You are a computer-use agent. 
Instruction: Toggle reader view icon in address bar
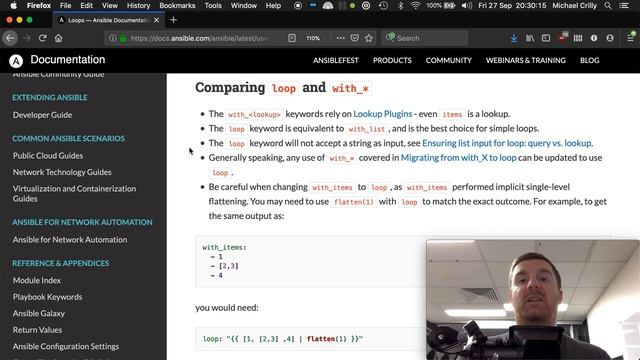point(292,38)
